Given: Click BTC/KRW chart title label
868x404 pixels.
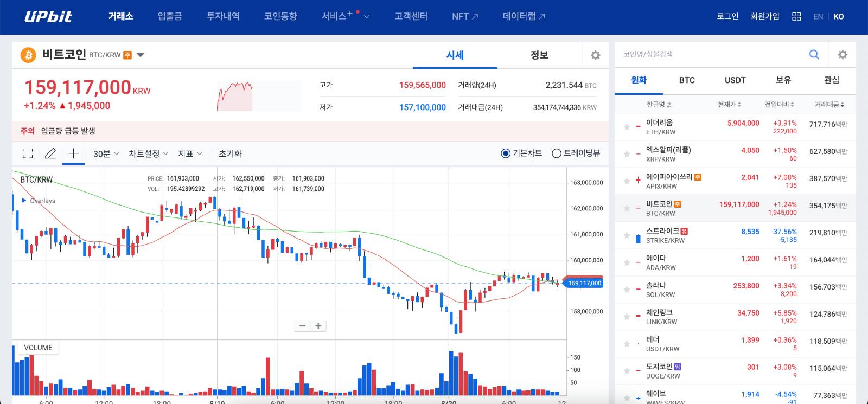Looking at the screenshot, I should point(36,179).
